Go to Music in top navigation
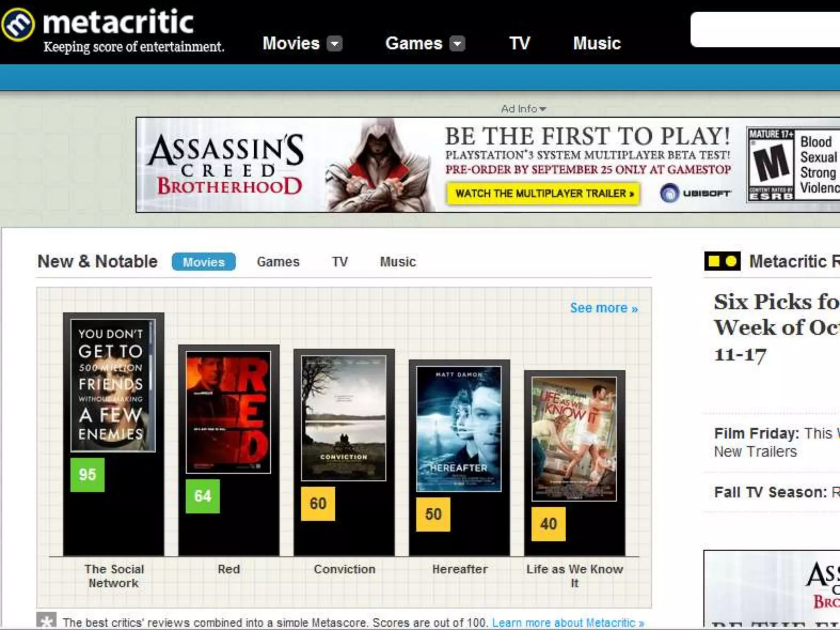This screenshot has width=840, height=630. point(597,43)
